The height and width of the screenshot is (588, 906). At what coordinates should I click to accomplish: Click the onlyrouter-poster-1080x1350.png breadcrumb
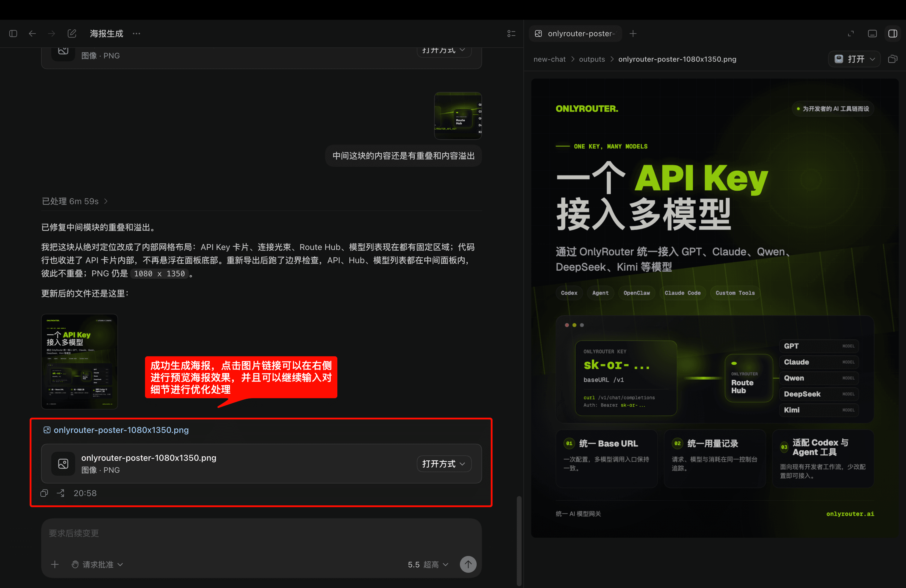(x=677, y=59)
